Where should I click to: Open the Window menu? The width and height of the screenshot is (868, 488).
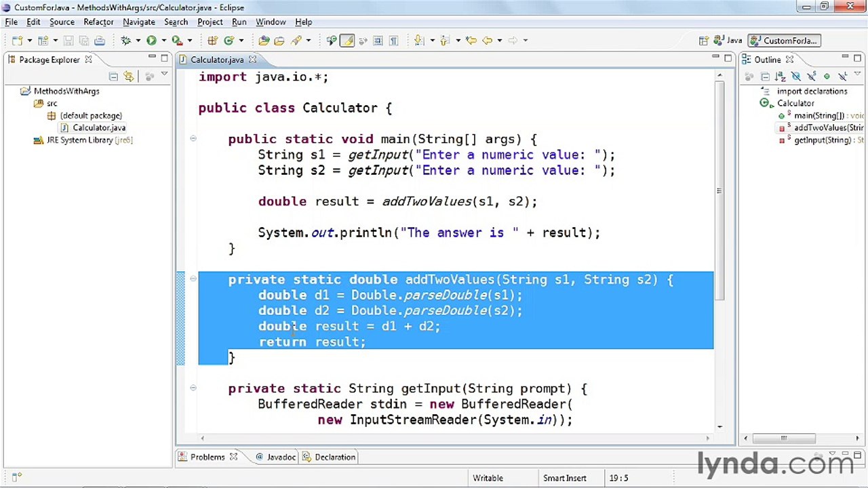pyautogui.click(x=271, y=22)
